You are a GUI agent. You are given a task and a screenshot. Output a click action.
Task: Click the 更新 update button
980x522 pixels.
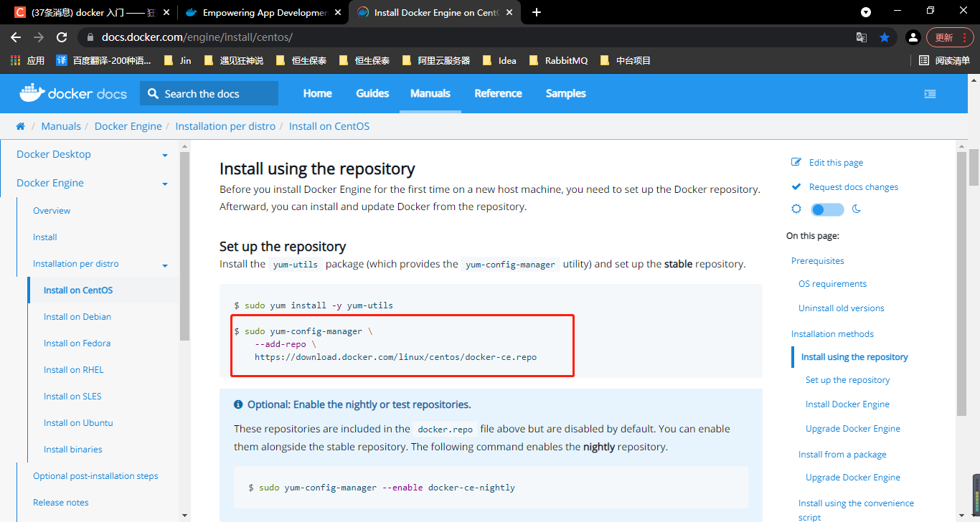click(950, 37)
